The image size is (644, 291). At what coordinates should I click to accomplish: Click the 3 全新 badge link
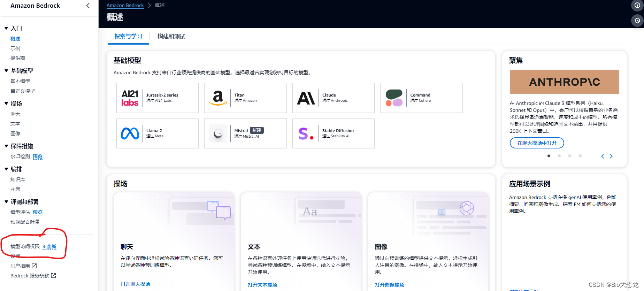[49, 246]
